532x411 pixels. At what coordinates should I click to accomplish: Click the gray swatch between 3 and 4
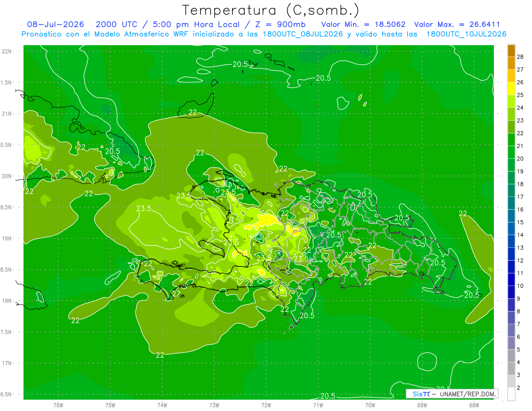point(511,369)
